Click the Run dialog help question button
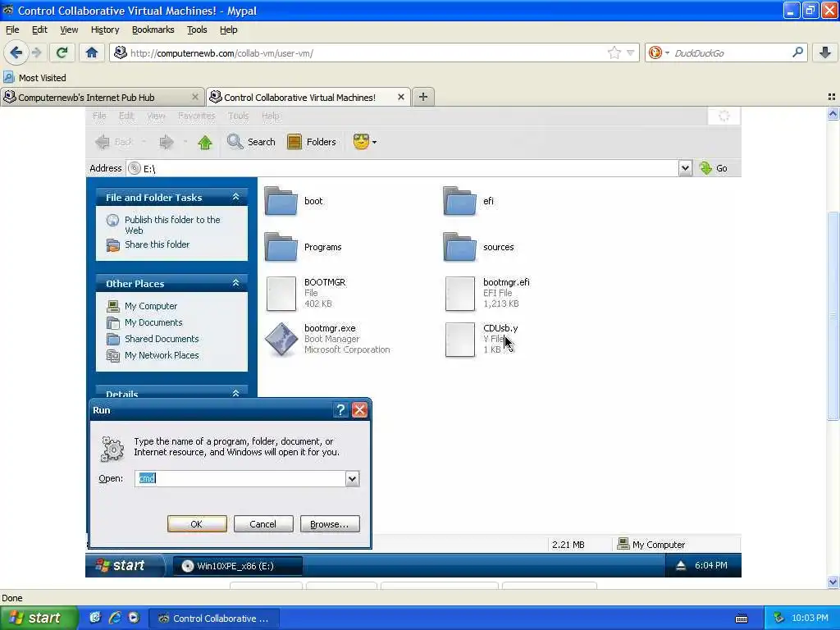Viewport: 840px width, 630px height. 340,410
